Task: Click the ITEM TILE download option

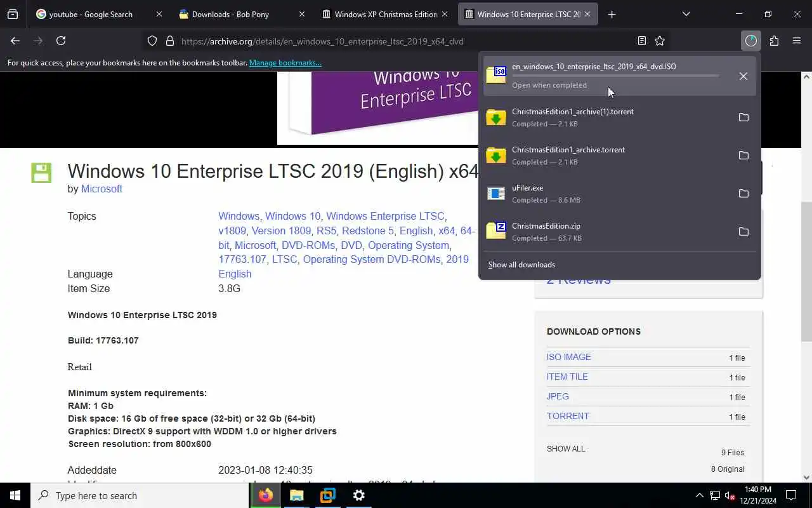Action: click(567, 377)
